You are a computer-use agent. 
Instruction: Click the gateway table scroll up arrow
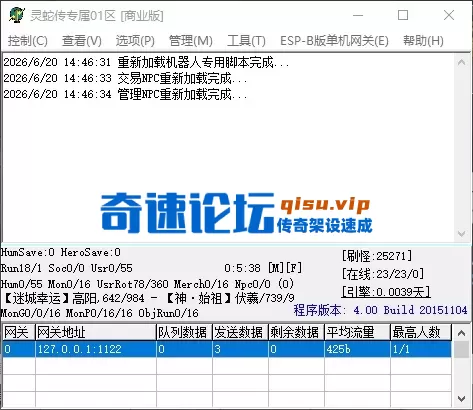coord(462,333)
